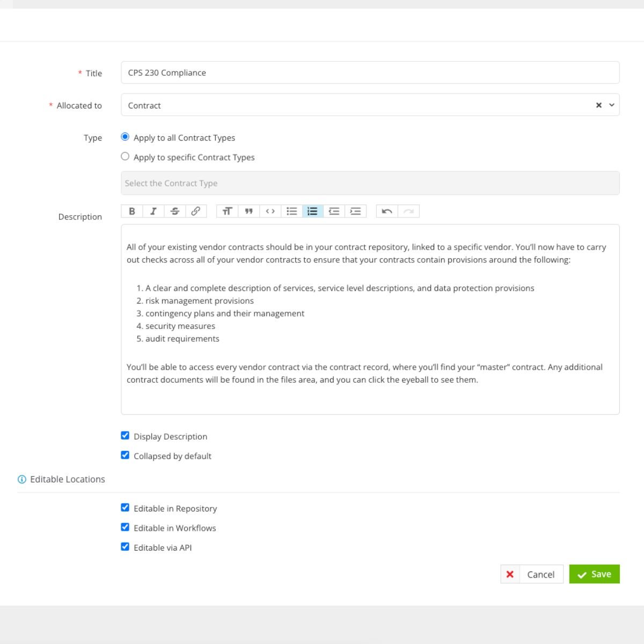Open the Allocated to dropdown
644x644 pixels.
pyautogui.click(x=611, y=105)
